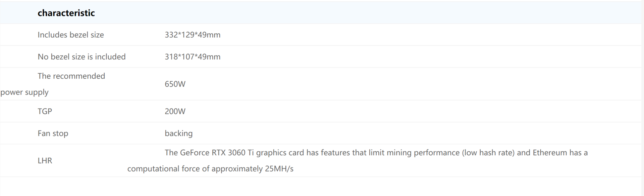Select the 25MH/s hash rate value
The height and width of the screenshot is (196, 644).
click(x=279, y=169)
